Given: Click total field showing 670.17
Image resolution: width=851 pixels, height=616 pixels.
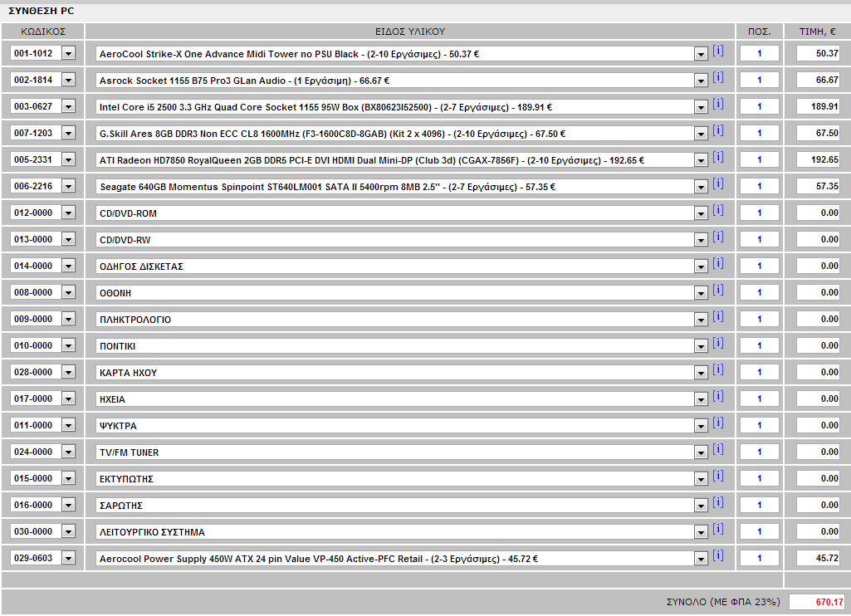Looking at the screenshot, I should [817, 602].
